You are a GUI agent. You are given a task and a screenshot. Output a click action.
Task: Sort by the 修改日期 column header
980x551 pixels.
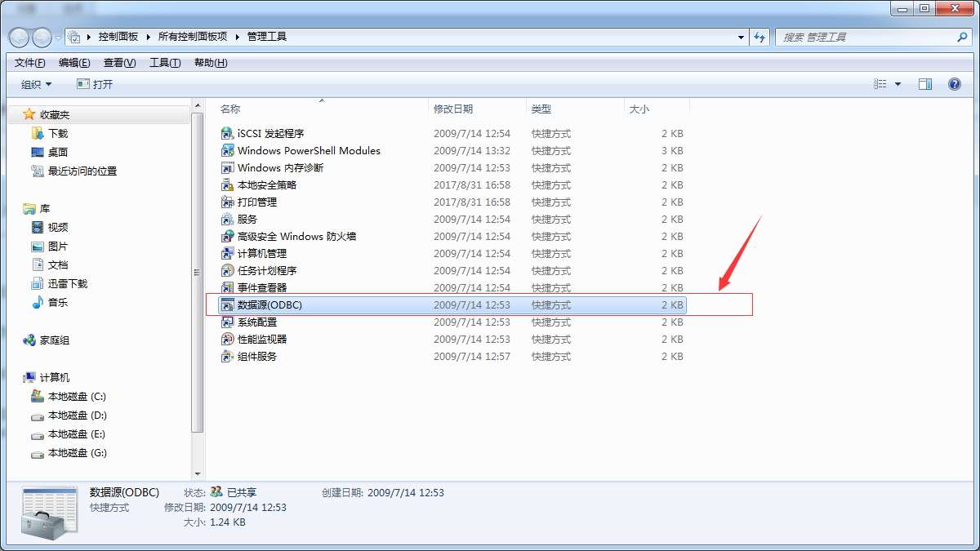pos(478,109)
